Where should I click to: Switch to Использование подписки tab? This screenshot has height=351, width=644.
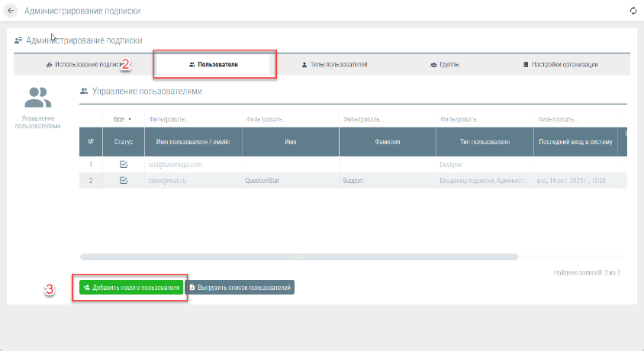pyautogui.click(x=84, y=65)
